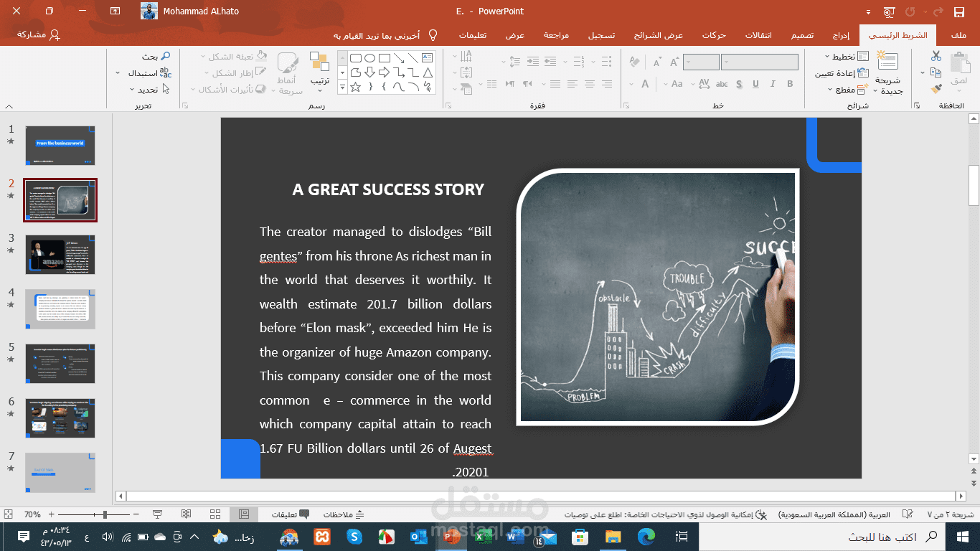Open File Explorer from the taskbar
Viewport: 980px width, 551px height.
coord(613,537)
